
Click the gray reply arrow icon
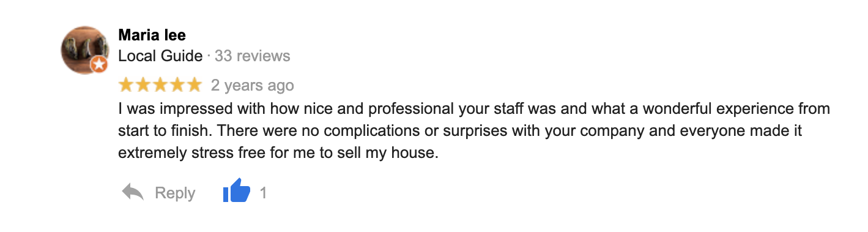click(133, 193)
